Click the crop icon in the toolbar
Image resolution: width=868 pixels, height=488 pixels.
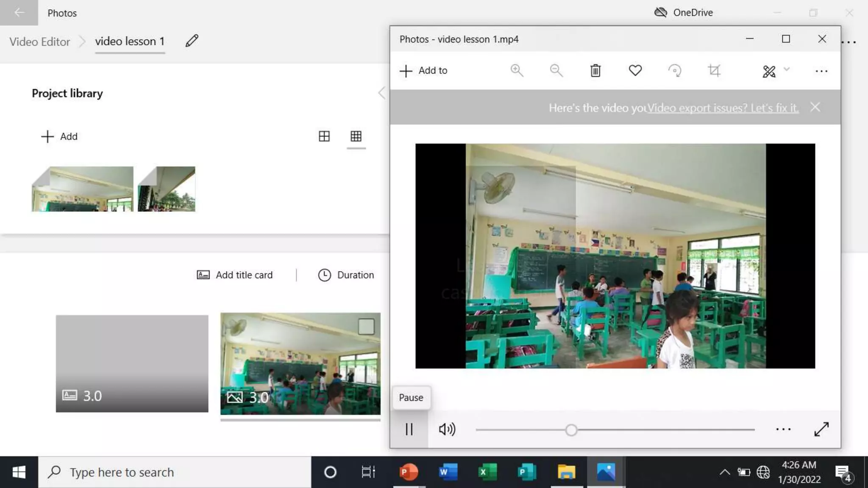714,70
